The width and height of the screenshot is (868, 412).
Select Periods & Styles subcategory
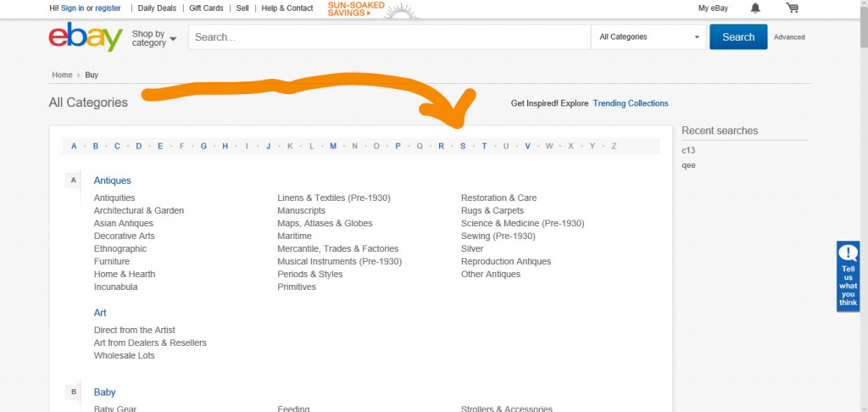(x=310, y=274)
